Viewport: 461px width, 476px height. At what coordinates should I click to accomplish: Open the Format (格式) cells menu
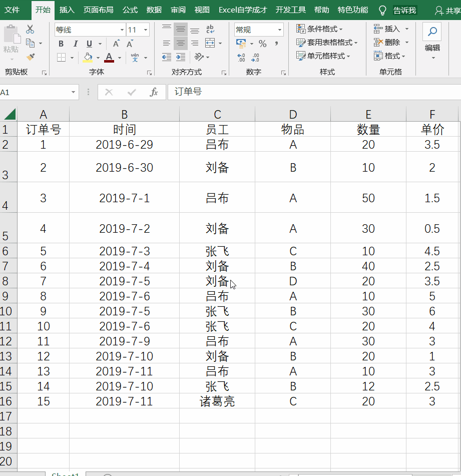point(389,56)
